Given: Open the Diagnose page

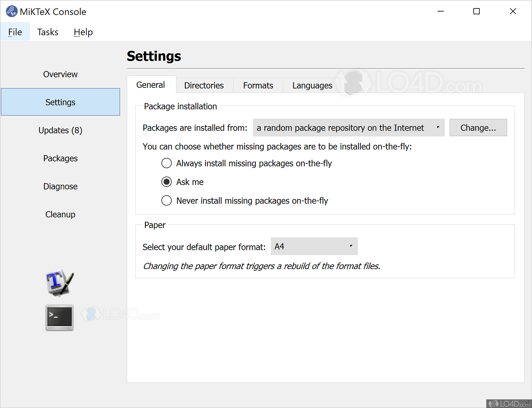Looking at the screenshot, I should [60, 186].
